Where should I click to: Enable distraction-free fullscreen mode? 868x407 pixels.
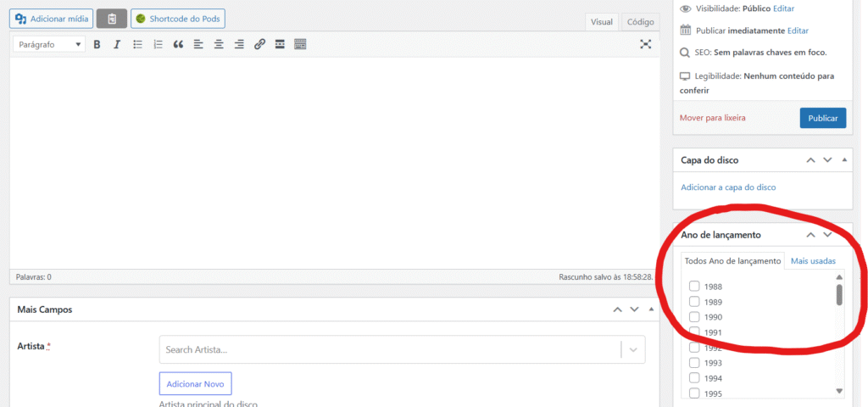(x=645, y=44)
